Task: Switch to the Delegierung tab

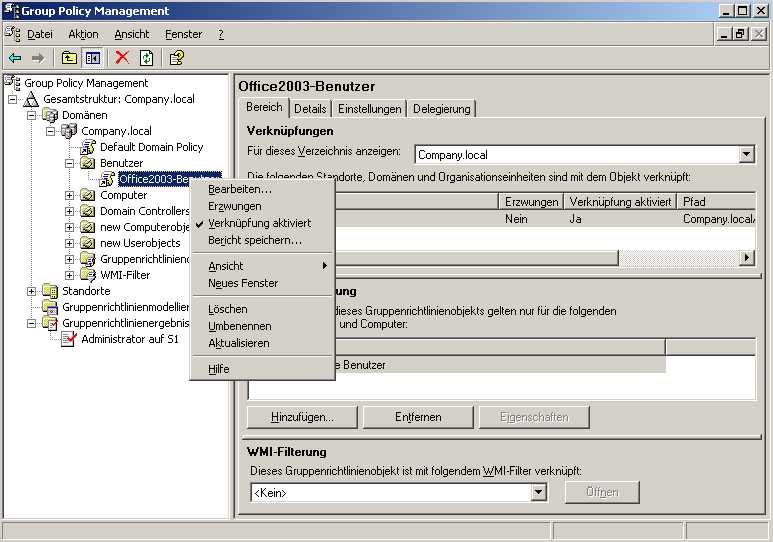Action: pos(442,109)
